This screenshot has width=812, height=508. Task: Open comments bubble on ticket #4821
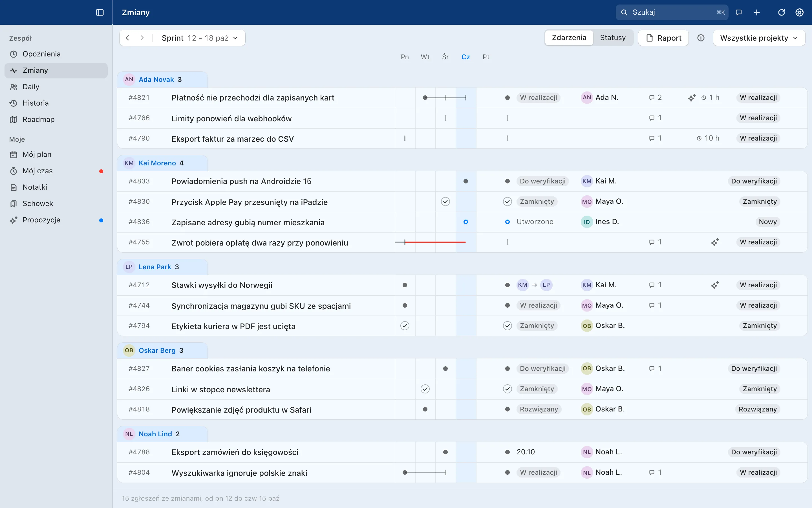[655, 97]
